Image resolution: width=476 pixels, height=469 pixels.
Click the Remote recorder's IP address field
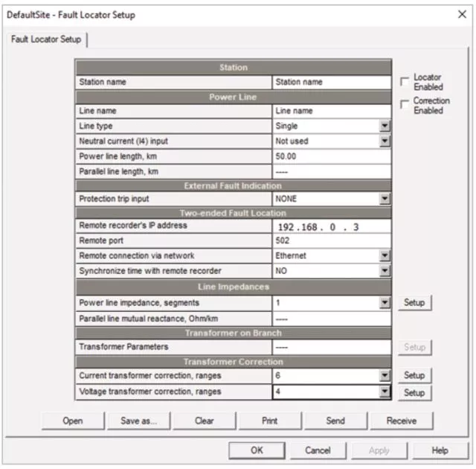(x=331, y=226)
